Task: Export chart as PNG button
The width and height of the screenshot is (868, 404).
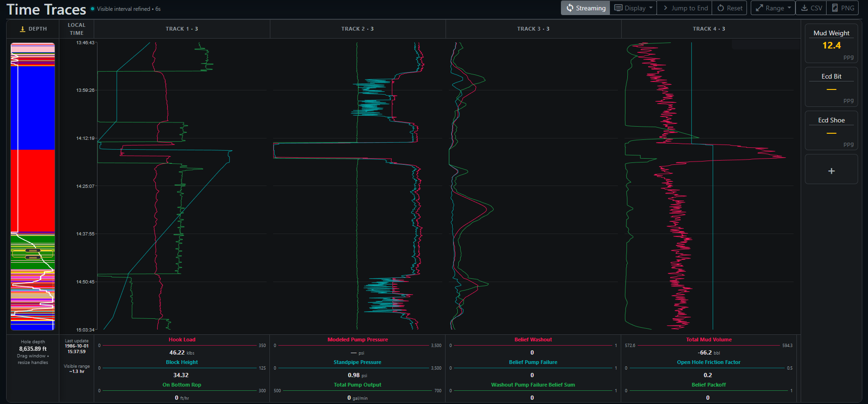Action: coord(843,8)
